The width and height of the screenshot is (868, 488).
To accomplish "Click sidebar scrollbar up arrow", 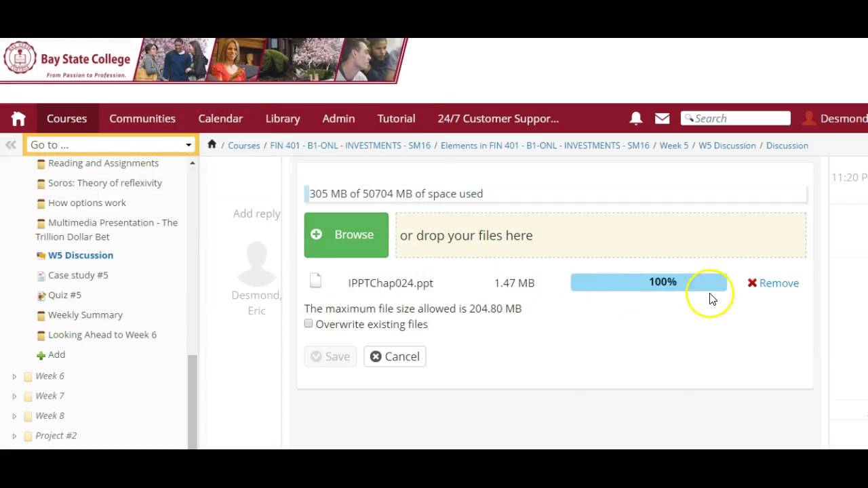I will click(x=192, y=163).
